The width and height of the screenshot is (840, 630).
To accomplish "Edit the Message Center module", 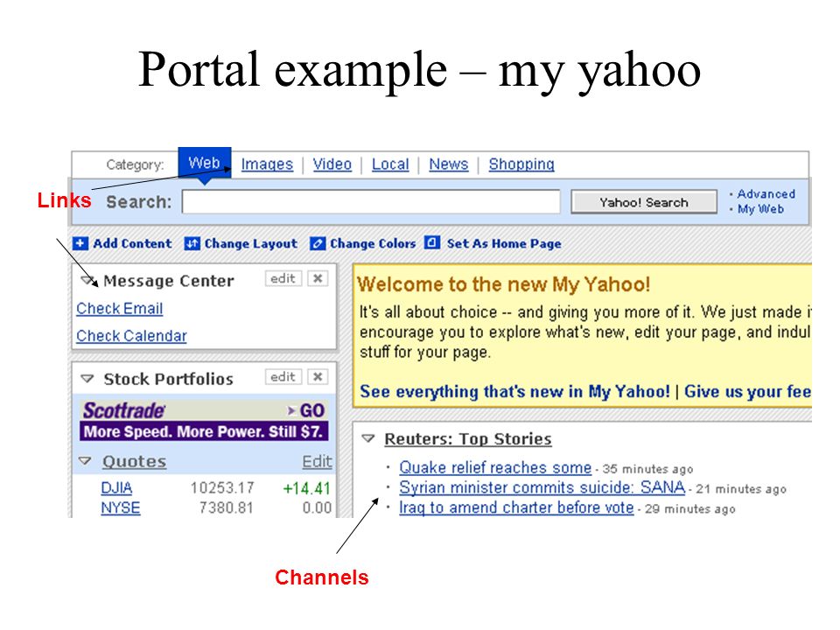I will [283, 278].
